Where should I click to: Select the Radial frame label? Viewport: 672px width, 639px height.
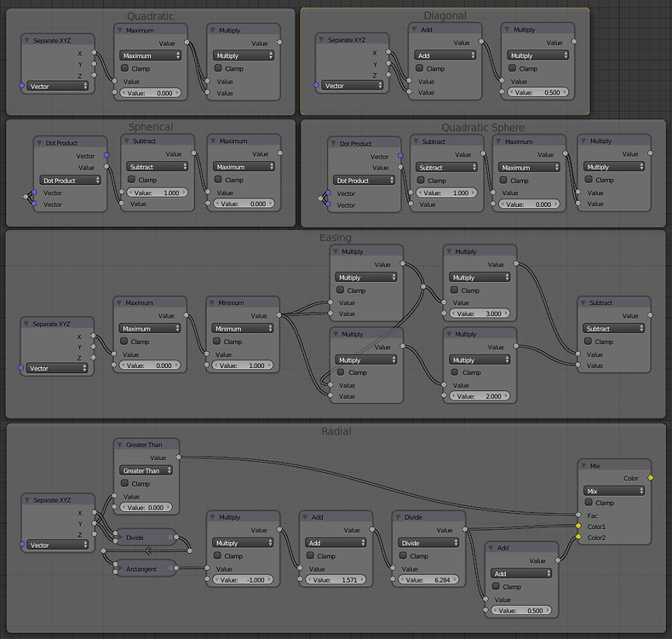point(336,431)
